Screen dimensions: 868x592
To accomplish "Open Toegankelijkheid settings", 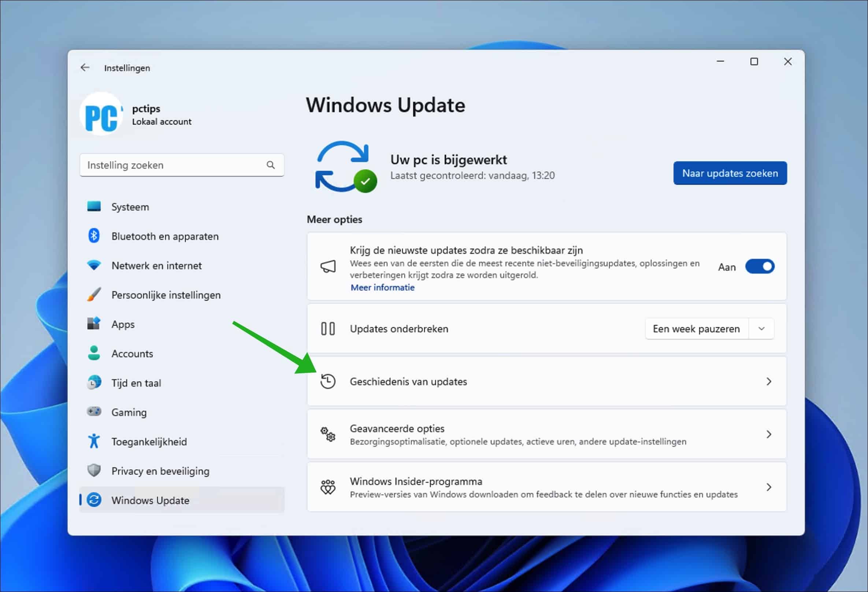I will tap(182, 441).
